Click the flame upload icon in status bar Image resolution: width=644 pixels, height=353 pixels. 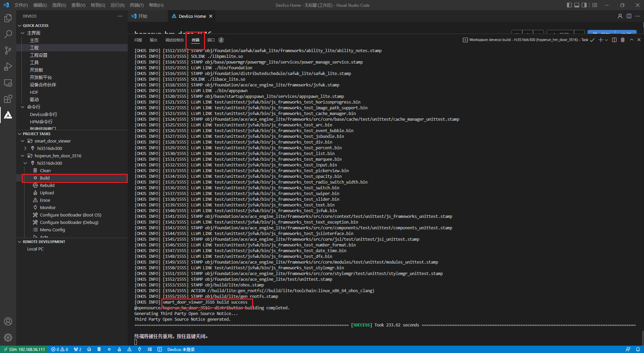[x=119, y=349]
